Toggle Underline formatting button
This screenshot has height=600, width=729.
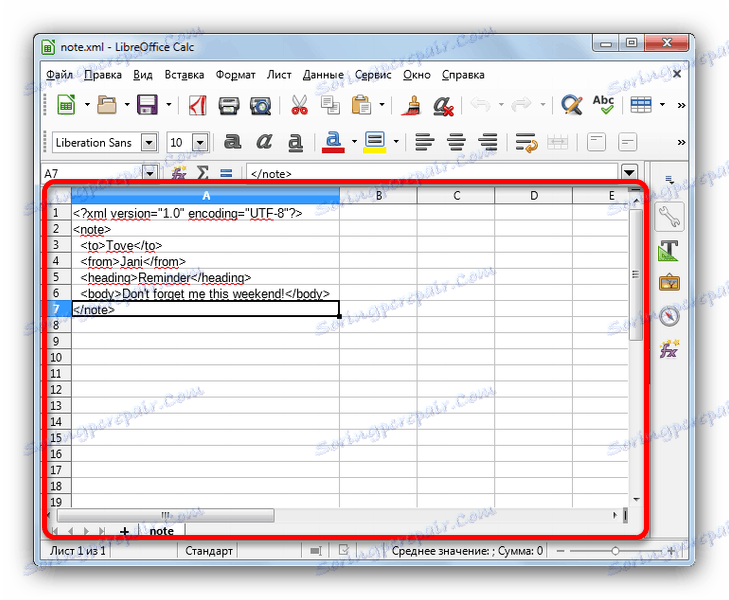pos(296,142)
